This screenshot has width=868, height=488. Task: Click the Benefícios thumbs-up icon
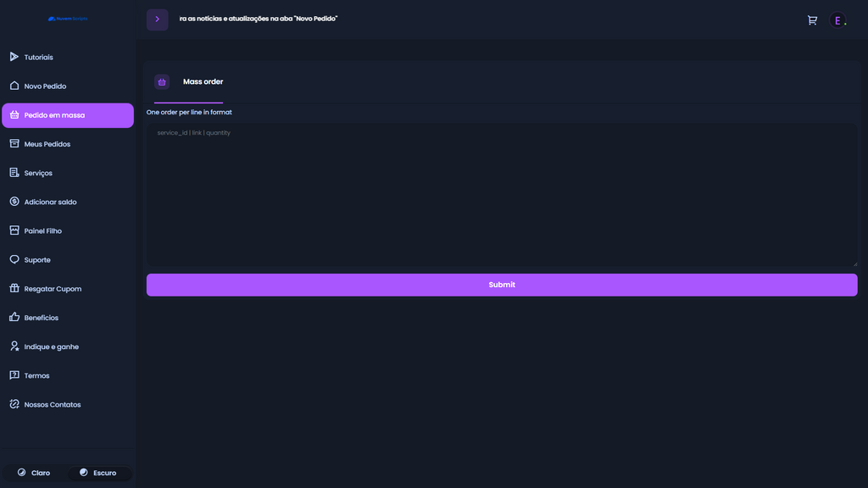[14, 317]
